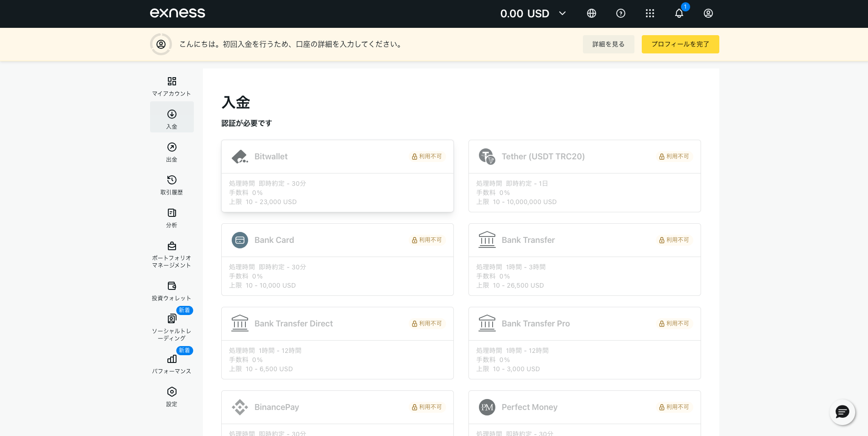Viewport: 868px width, 436px height.
Task: Open the apps grid menu
Action: point(650,13)
